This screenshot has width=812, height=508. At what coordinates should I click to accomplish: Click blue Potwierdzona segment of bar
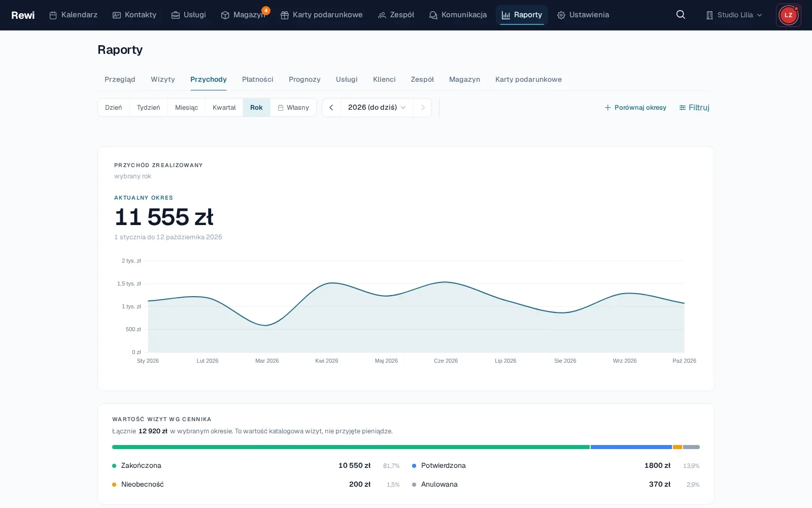(631, 447)
